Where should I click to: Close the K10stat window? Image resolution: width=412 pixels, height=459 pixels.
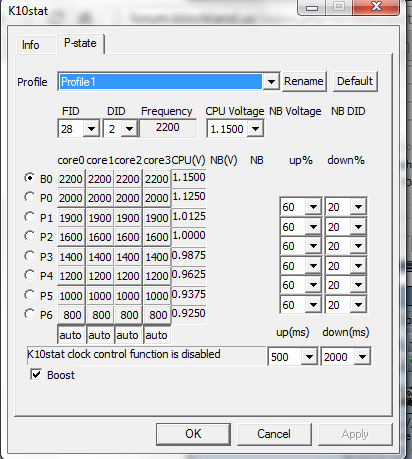(x=376, y=7)
